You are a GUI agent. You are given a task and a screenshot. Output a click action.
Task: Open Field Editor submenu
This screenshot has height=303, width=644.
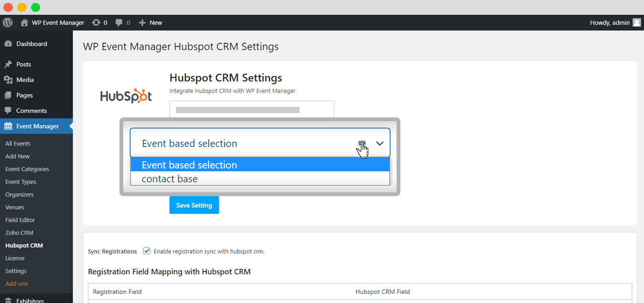20,220
